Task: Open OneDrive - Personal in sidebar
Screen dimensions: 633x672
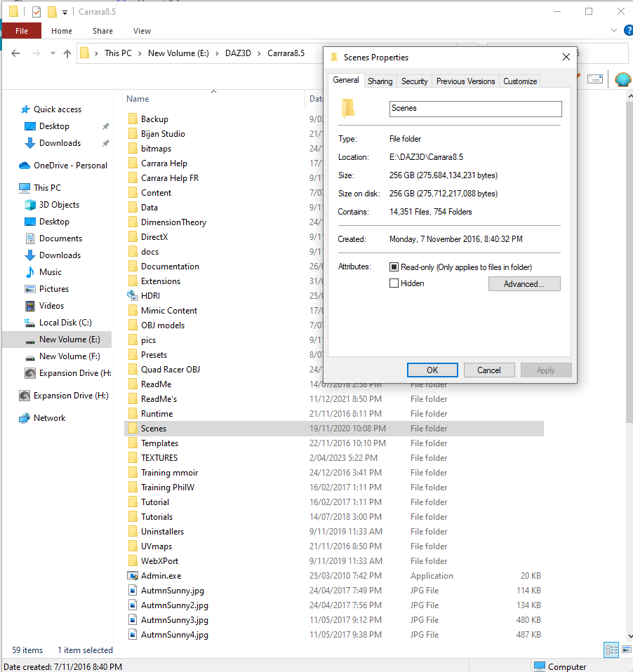Action: [70, 166]
